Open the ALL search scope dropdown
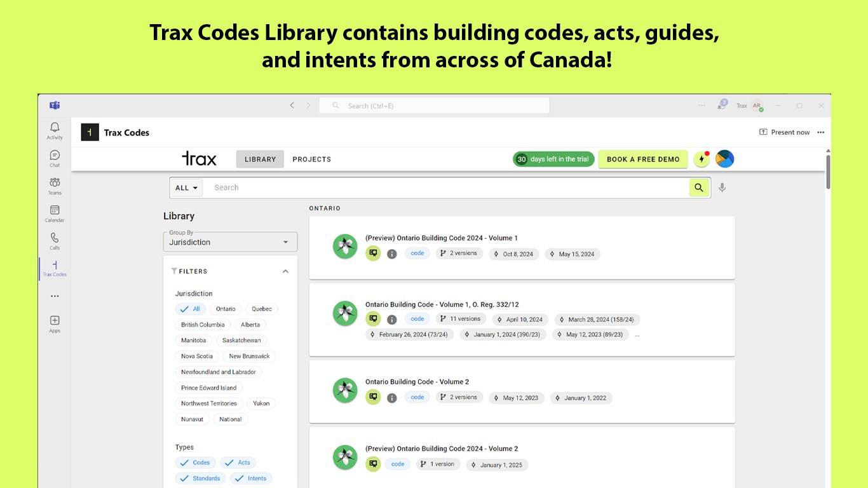The width and height of the screenshot is (868, 488). pyautogui.click(x=187, y=187)
